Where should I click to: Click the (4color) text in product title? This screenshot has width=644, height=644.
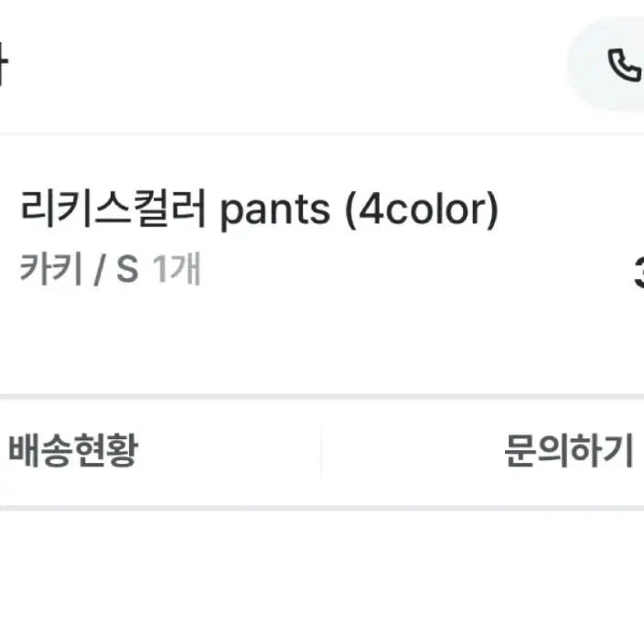pos(422,210)
